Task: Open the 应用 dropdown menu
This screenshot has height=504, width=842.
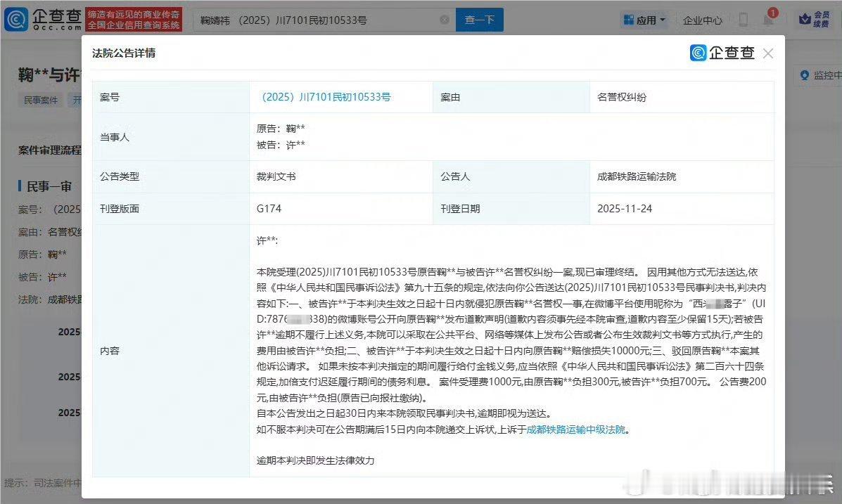Action: [644, 20]
